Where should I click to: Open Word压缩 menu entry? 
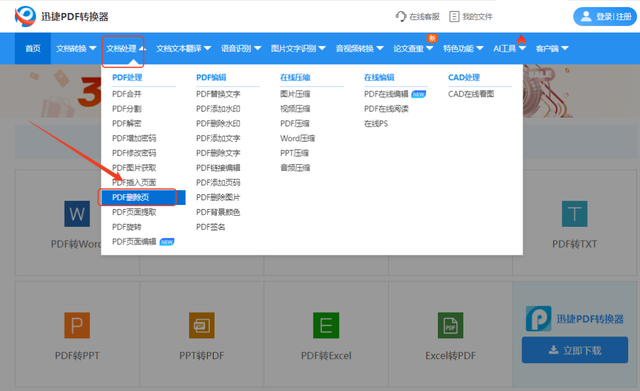click(297, 138)
